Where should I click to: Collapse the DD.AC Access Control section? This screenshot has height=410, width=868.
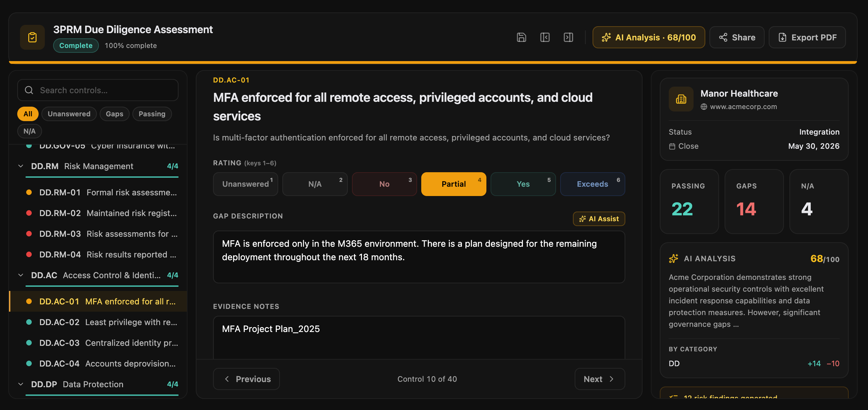[x=21, y=275]
